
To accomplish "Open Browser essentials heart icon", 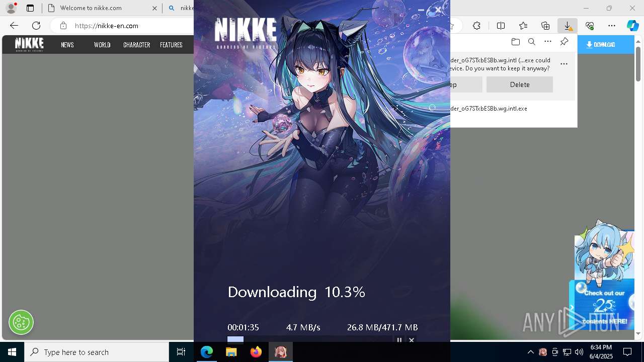I will (x=590, y=26).
